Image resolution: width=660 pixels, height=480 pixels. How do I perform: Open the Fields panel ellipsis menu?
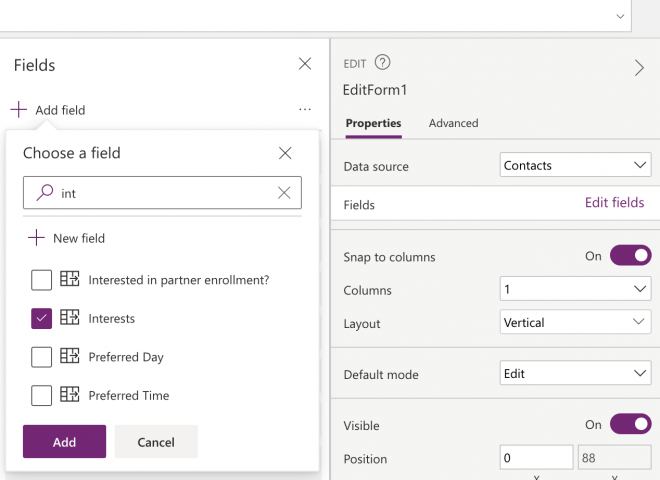(305, 110)
